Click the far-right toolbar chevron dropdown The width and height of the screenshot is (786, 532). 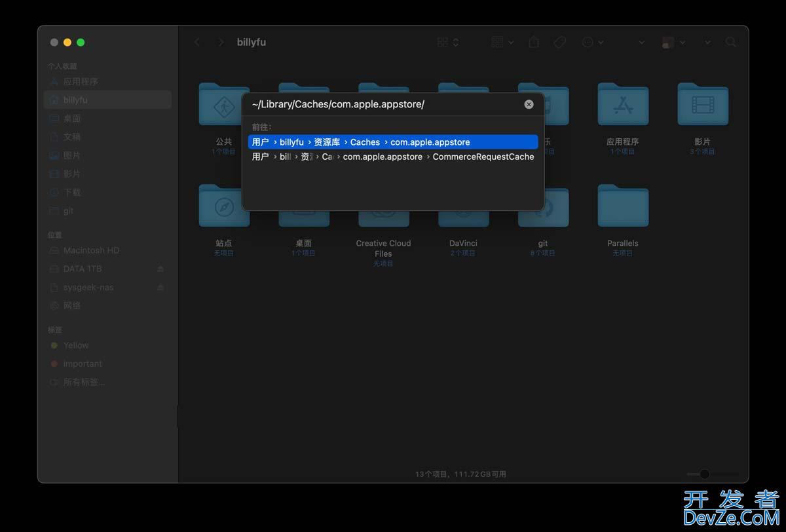pyautogui.click(x=707, y=42)
